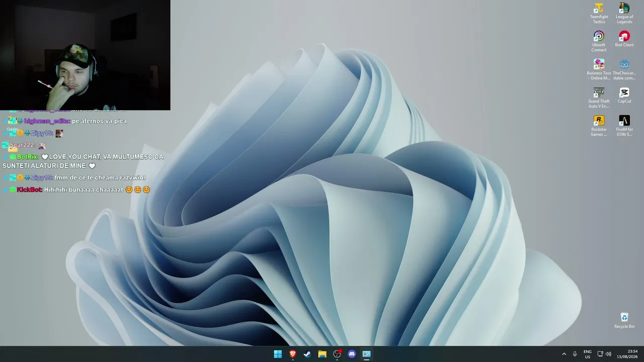The image size is (644, 362).
Task: Click the "Hihihihi bunaaaa chaaaaat" chat message
Action: [x=97, y=190]
